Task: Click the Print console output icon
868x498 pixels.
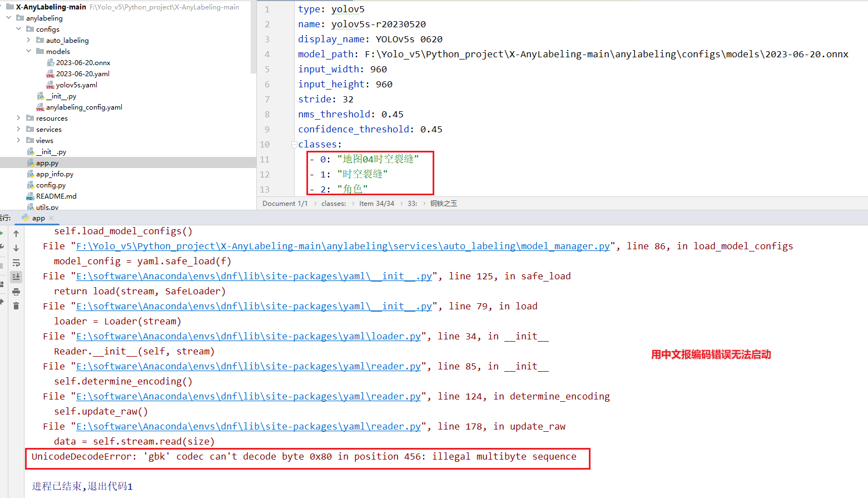Action: (16, 292)
